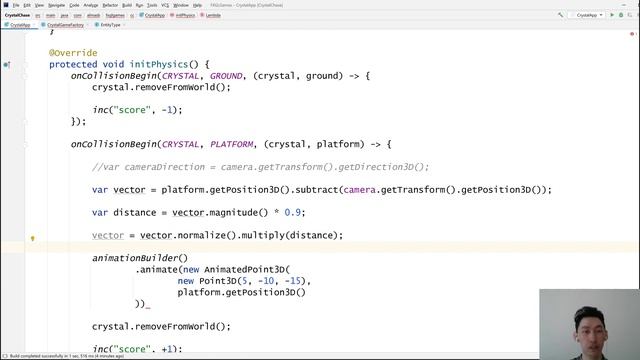Open the Run menu
The width and height of the screenshot is (640, 360).
tap(140, 5)
